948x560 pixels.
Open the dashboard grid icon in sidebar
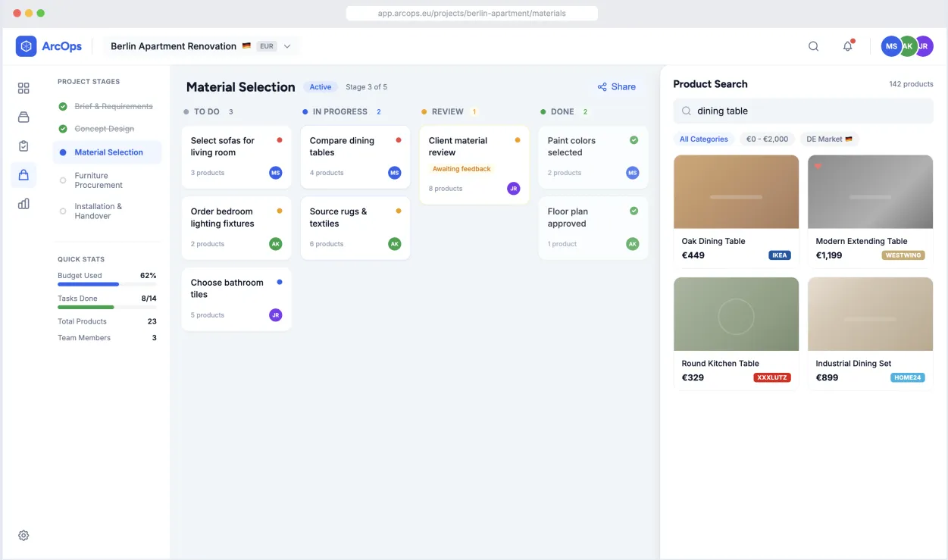pos(23,88)
